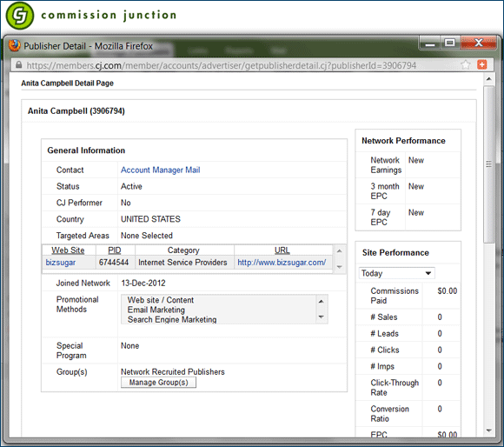The height and width of the screenshot is (447, 504).
Task: Click 'Network Performance' section heading
Action: [x=403, y=141]
